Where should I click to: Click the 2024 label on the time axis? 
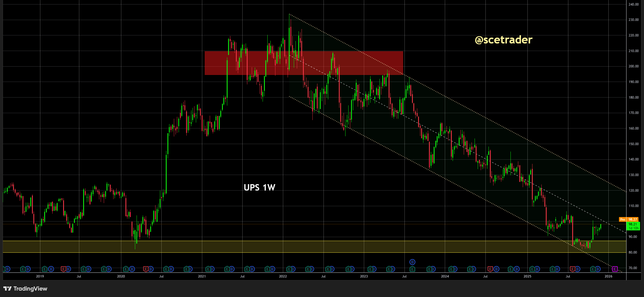coord(445,276)
